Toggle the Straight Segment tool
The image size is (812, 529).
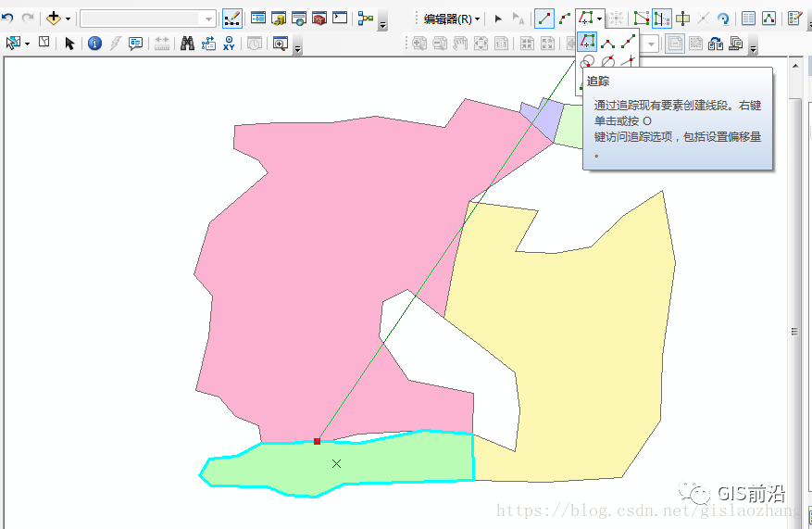543,19
